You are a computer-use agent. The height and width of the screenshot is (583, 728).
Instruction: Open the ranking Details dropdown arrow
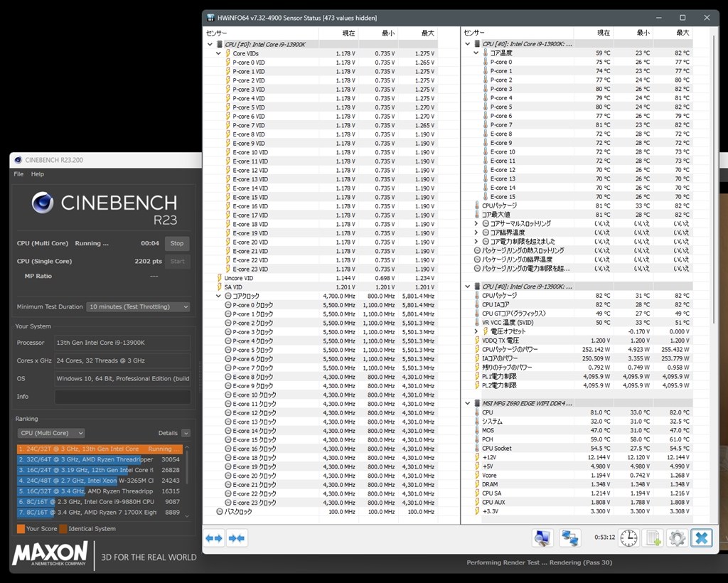point(186,433)
